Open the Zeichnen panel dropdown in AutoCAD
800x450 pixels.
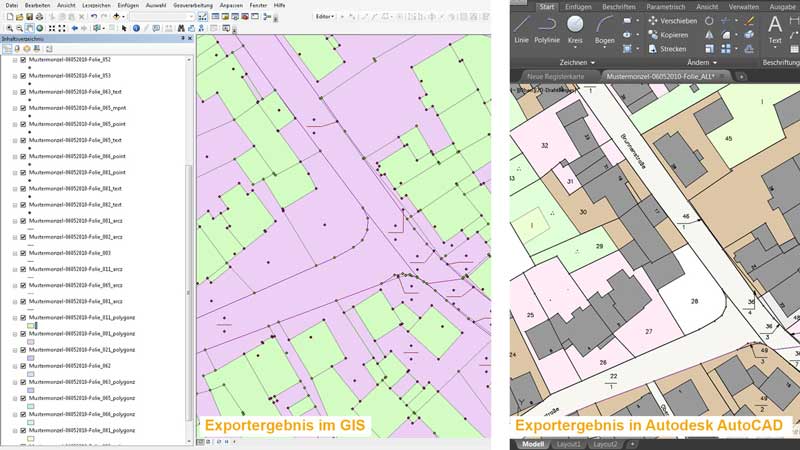[577, 62]
